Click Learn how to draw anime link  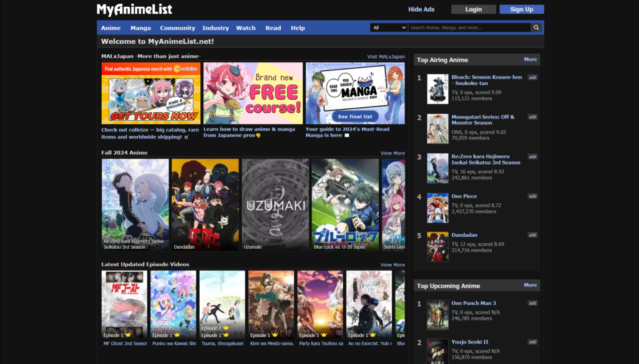(249, 132)
